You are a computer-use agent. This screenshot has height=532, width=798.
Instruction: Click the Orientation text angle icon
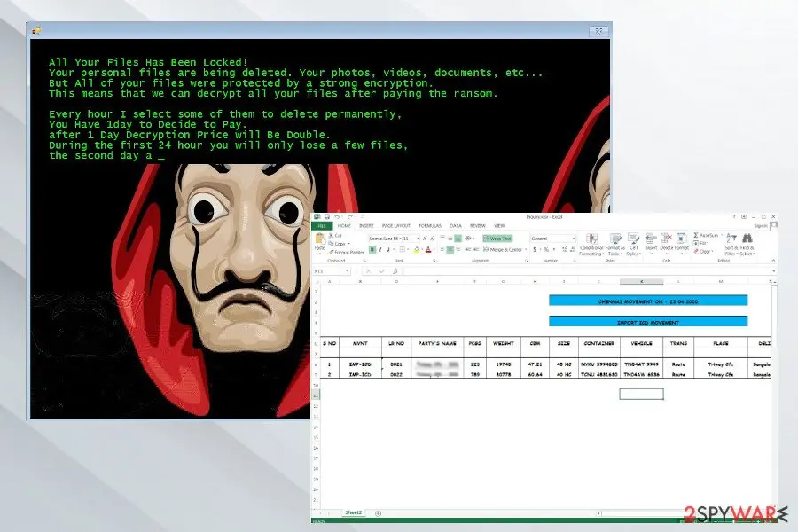tap(469, 239)
